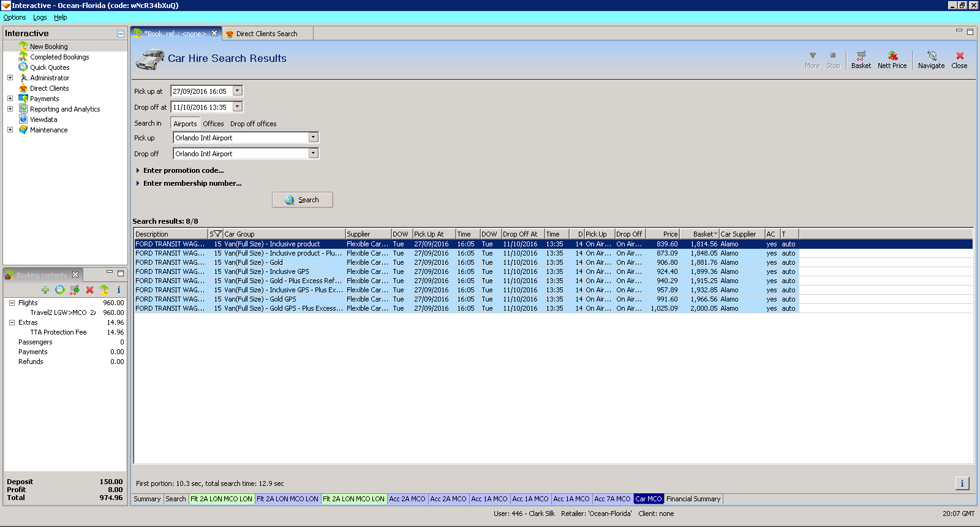Switch to the Direct Clients Search tab
The image size is (980, 527).
click(x=266, y=34)
